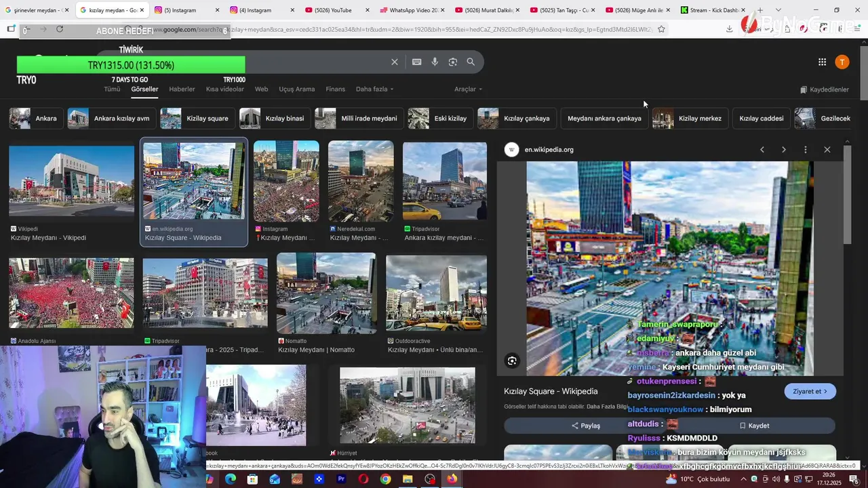Filter by the Kızılay çankaya chip
The height and width of the screenshot is (488, 868).
(x=517, y=119)
